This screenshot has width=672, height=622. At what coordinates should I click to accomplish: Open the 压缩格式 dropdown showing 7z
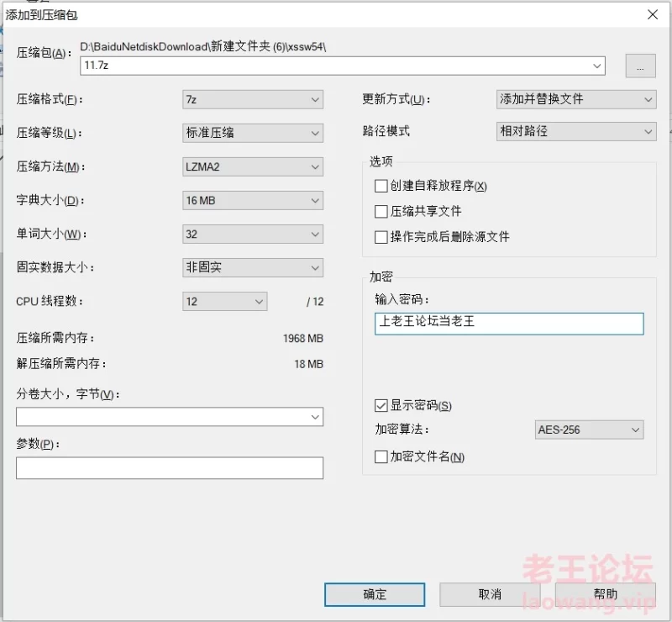tap(253, 99)
